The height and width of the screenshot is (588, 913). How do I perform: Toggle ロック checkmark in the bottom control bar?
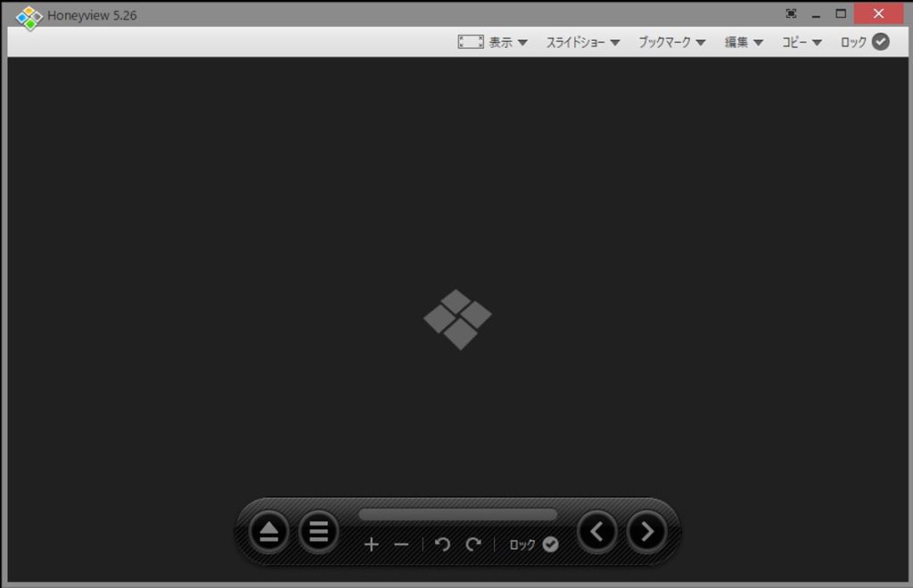coord(550,544)
